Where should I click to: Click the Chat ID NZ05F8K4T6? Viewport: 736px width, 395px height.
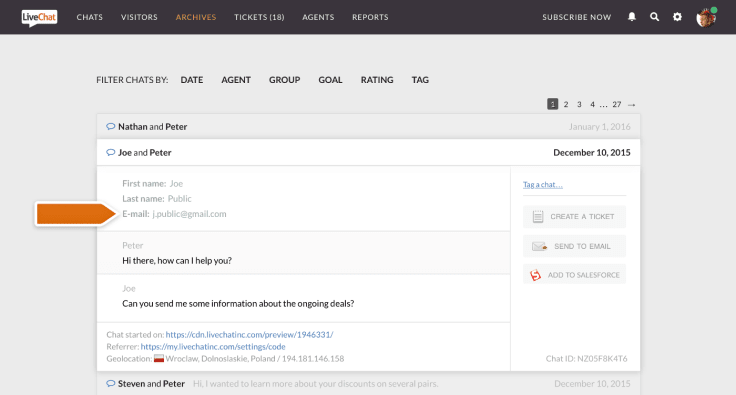coord(586,359)
